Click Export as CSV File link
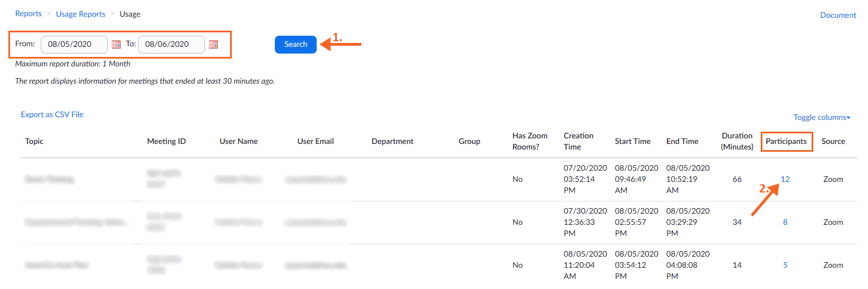Viewport: 868px width, 289px height. [x=52, y=114]
